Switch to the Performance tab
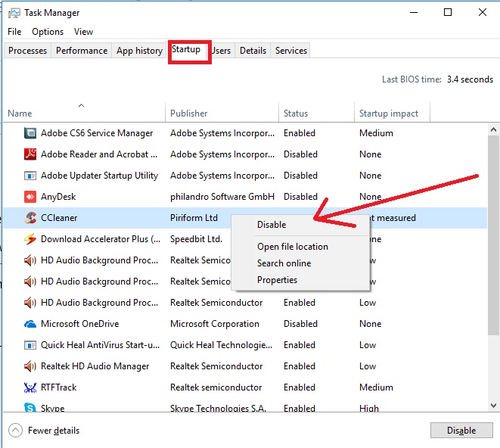Viewport: 500px width, 448px height. pos(82,51)
